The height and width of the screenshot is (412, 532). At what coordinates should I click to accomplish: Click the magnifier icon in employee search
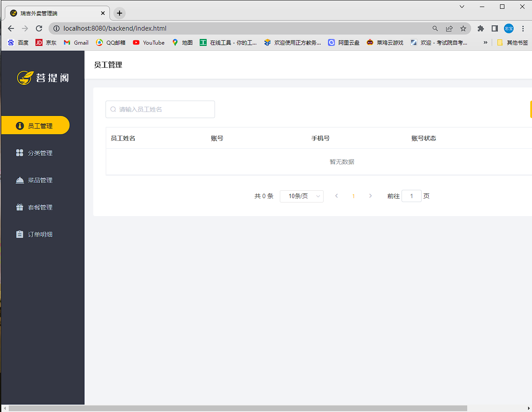click(113, 109)
